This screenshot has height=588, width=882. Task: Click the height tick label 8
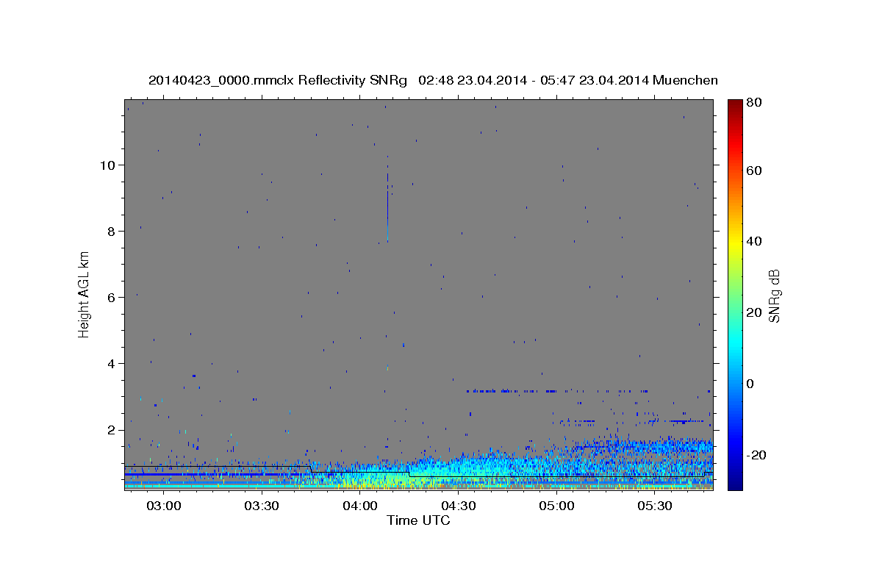pyautogui.click(x=111, y=231)
